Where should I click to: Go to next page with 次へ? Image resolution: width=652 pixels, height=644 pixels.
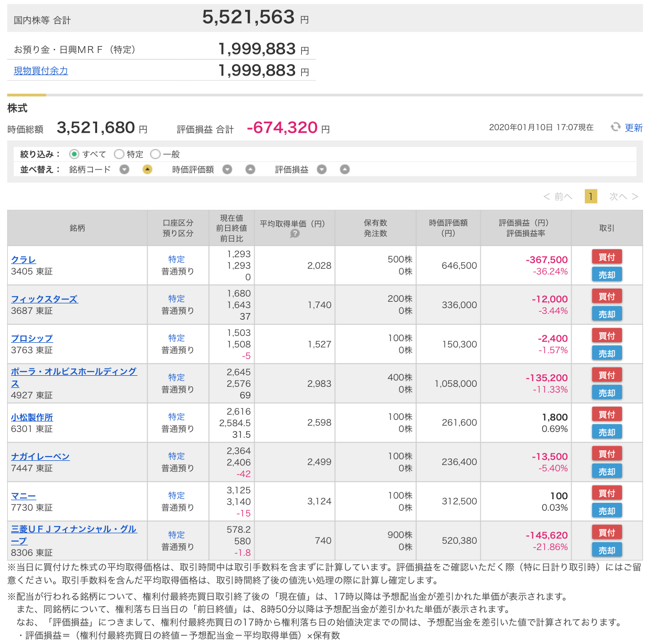pyautogui.click(x=624, y=196)
